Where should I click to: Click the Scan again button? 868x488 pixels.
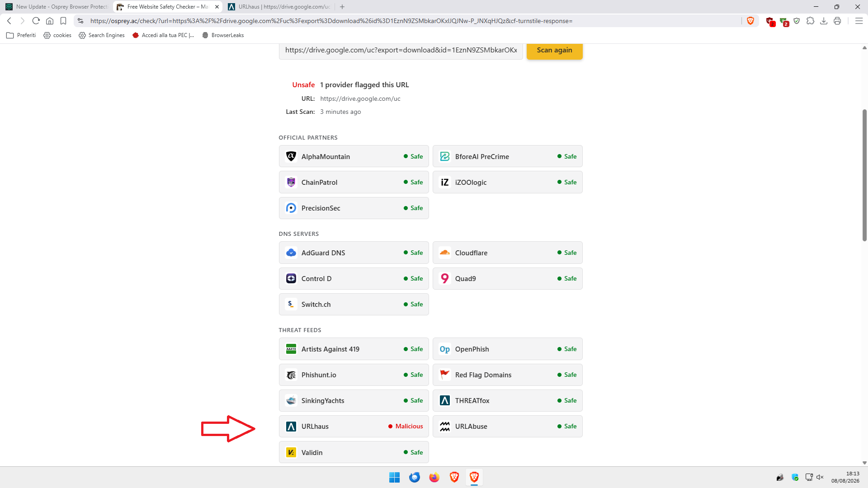(554, 50)
